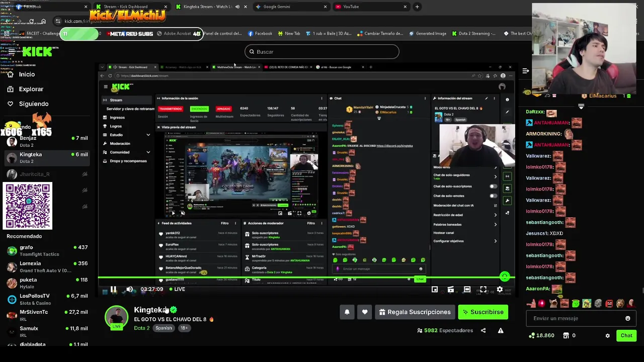The height and width of the screenshot is (362, 644).
Task: Mute Kingteka tab audio icon
Action: (237, 7)
